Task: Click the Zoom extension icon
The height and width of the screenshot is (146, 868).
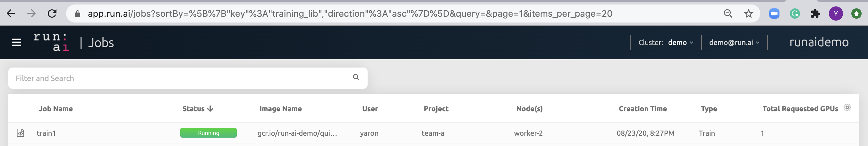Action: click(x=774, y=14)
